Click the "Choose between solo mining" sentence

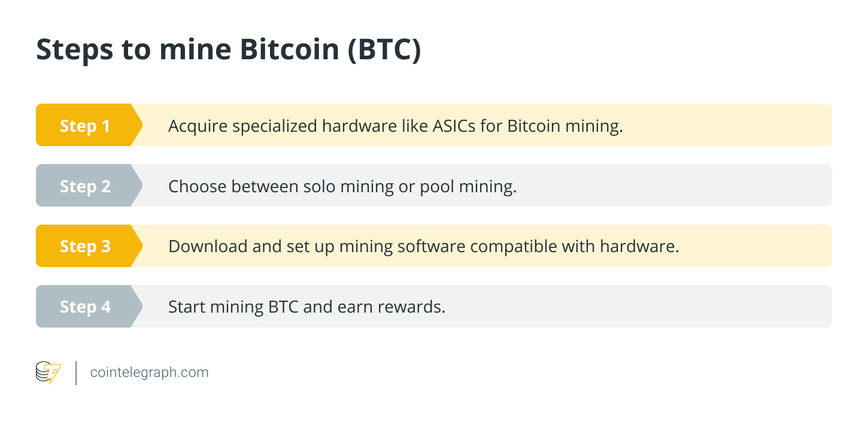[342, 186]
